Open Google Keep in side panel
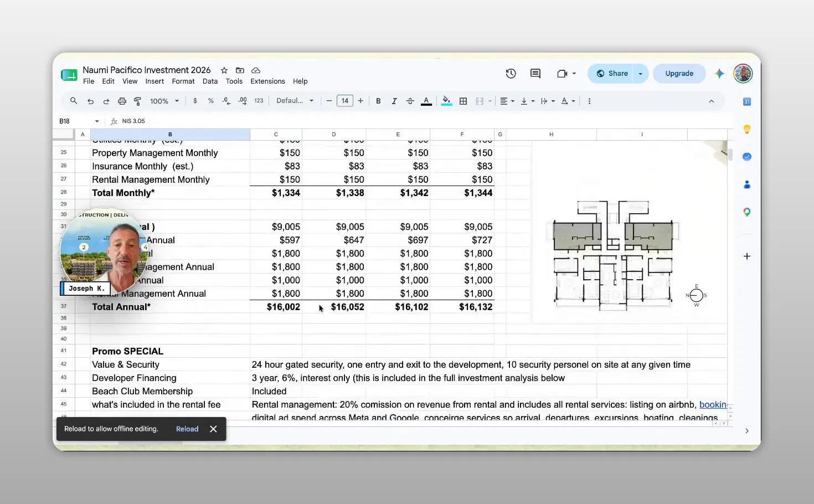Viewport: 814px width, 504px height. pos(747,129)
